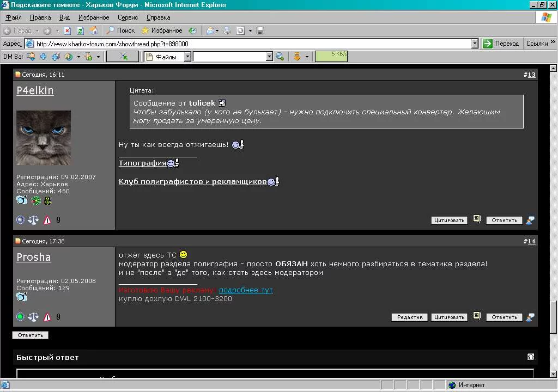
Task: Open the Файл menu
Action: coord(14,17)
